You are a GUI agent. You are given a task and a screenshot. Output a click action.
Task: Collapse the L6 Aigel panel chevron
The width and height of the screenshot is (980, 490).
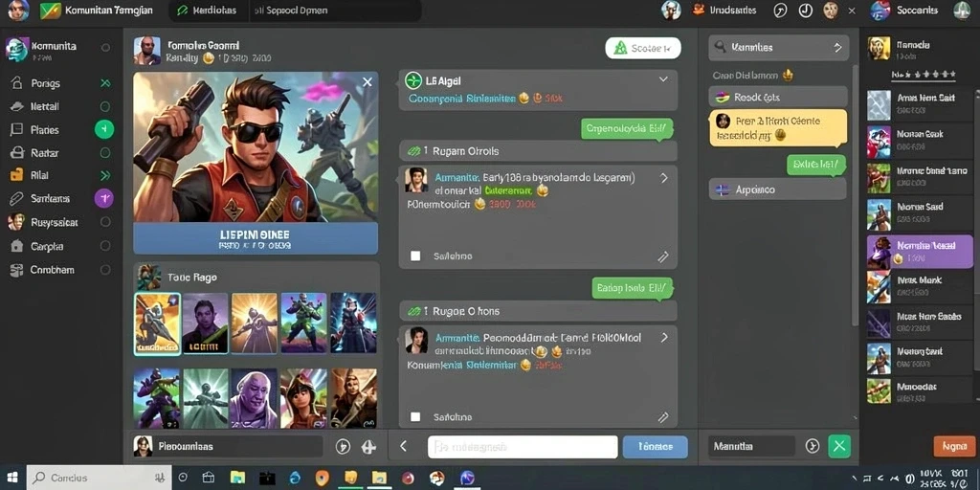(663, 80)
